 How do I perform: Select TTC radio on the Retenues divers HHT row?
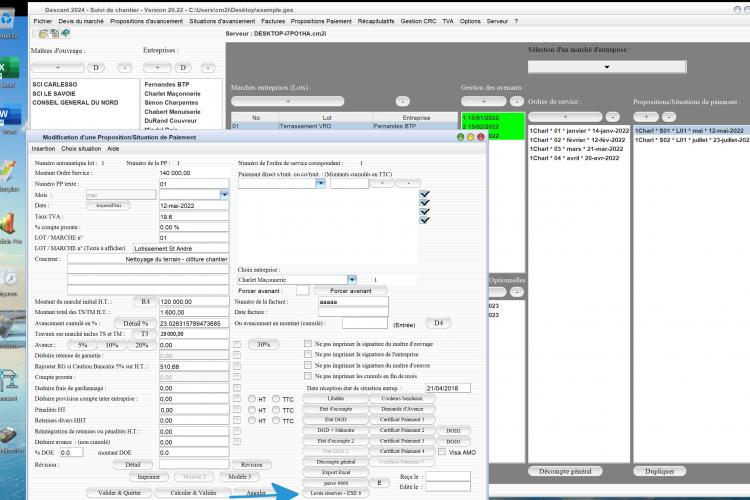tap(276, 421)
